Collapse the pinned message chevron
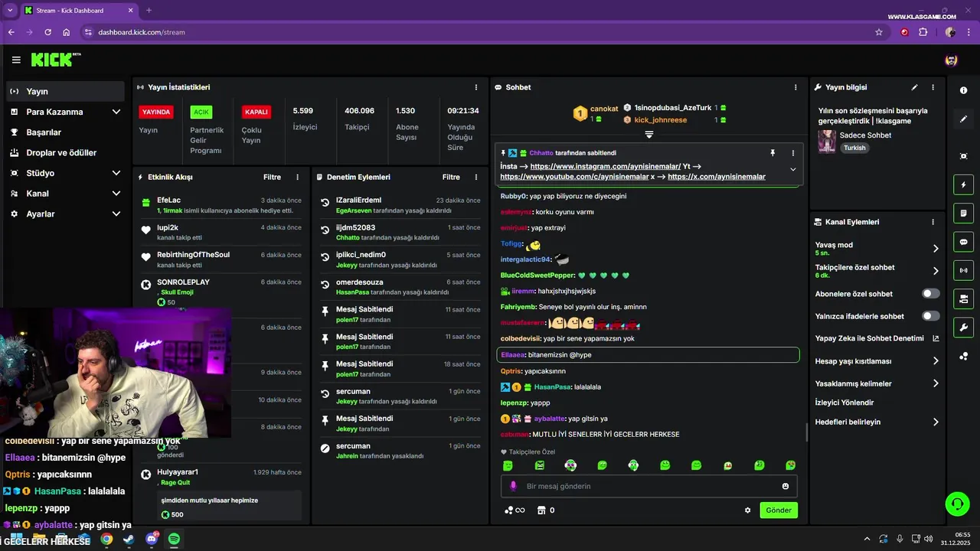 coord(792,169)
